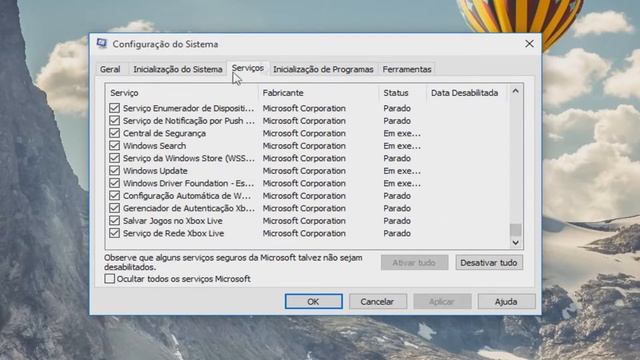Click the Parado status of Serviço de Rede Xbox Live
This screenshot has height=360, width=640.
[397, 233]
